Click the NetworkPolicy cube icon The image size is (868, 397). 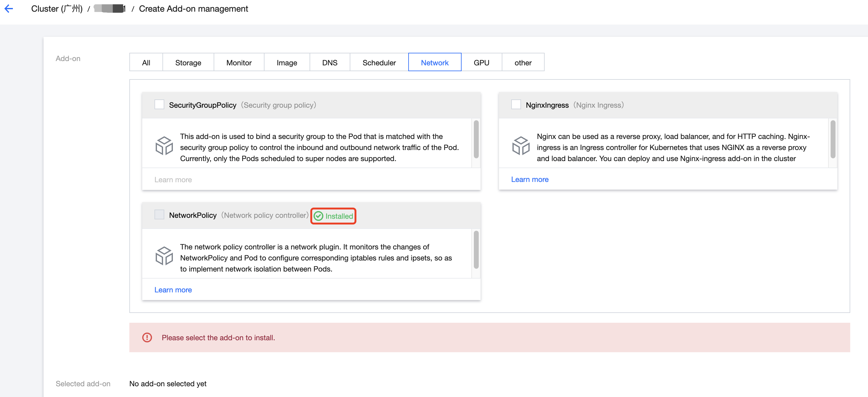(164, 256)
